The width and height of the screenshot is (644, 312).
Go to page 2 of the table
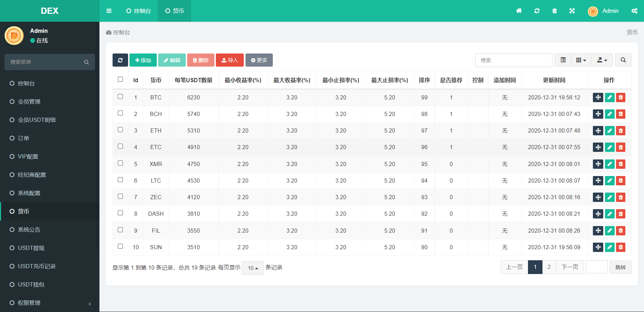[549, 267]
